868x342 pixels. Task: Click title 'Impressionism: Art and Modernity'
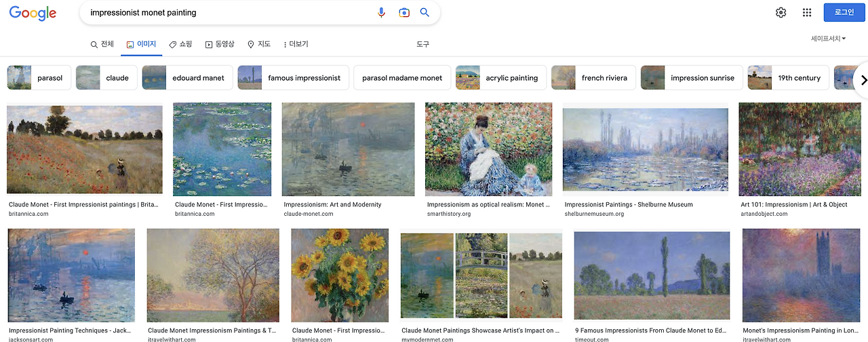tap(332, 204)
